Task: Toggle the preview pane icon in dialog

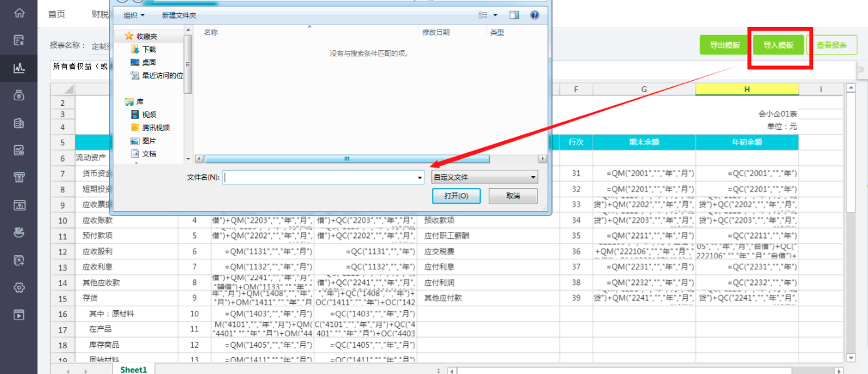Action: (x=514, y=15)
